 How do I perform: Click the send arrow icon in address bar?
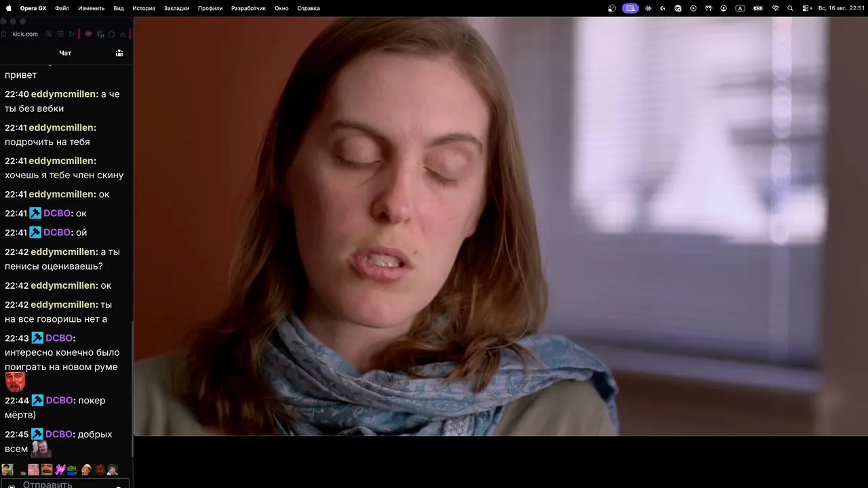click(72, 34)
